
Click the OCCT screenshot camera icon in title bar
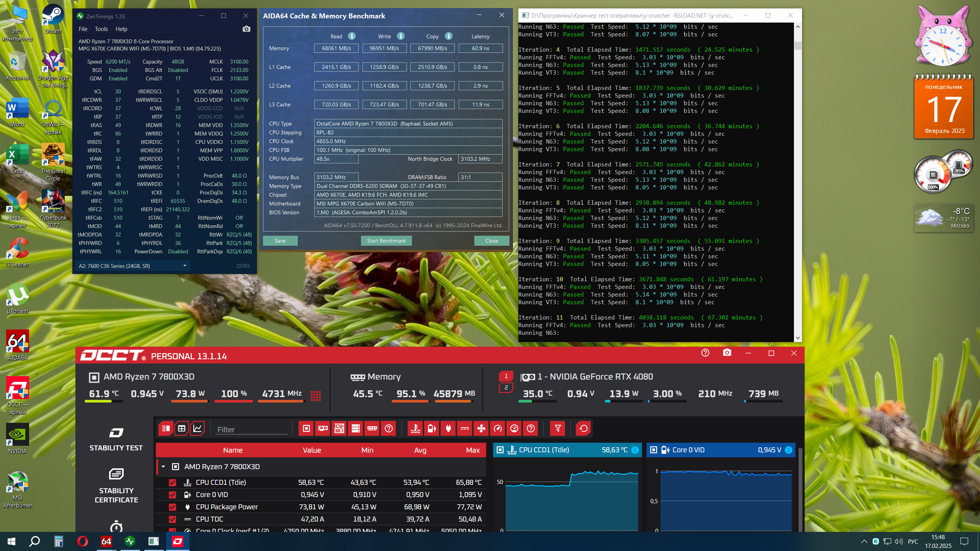coord(727,353)
